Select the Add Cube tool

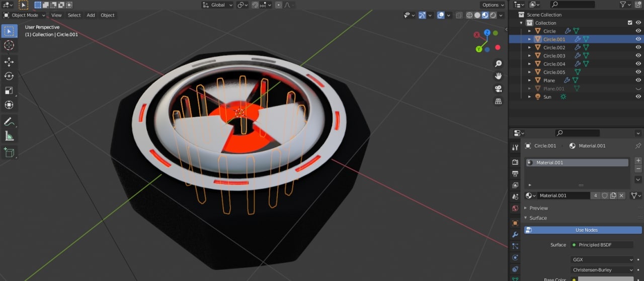pos(9,152)
